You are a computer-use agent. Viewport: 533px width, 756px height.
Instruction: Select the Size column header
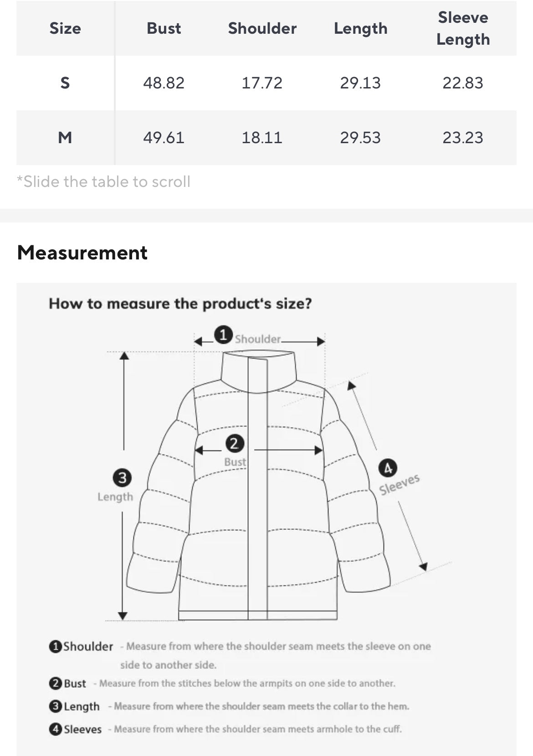pos(65,28)
